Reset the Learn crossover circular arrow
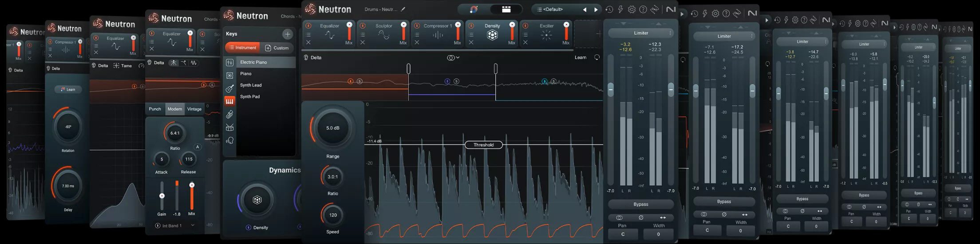Screen dimensions: 980x244 point(597,57)
